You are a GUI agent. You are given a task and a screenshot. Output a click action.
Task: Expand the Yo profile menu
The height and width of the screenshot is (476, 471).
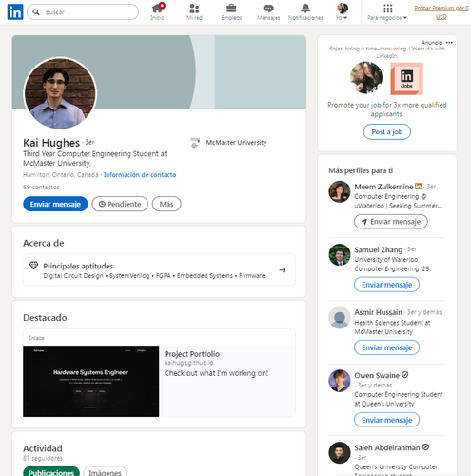pyautogui.click(x=342, y=11)
